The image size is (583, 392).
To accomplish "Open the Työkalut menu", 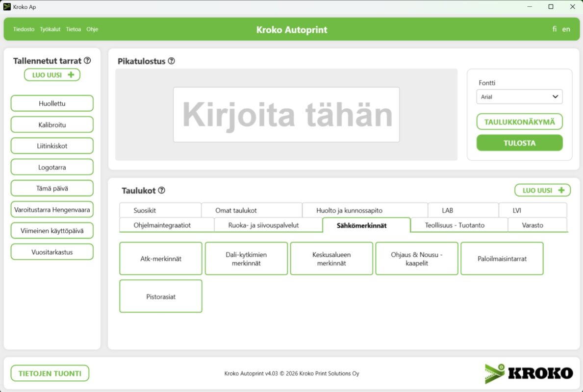I will click(x=50, y=29).
